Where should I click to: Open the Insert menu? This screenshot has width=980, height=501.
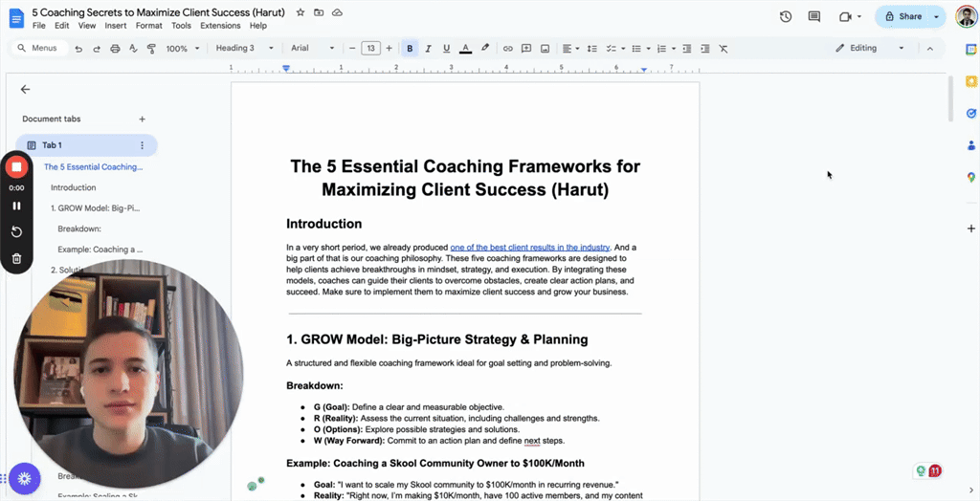click(x=116, y=26)
